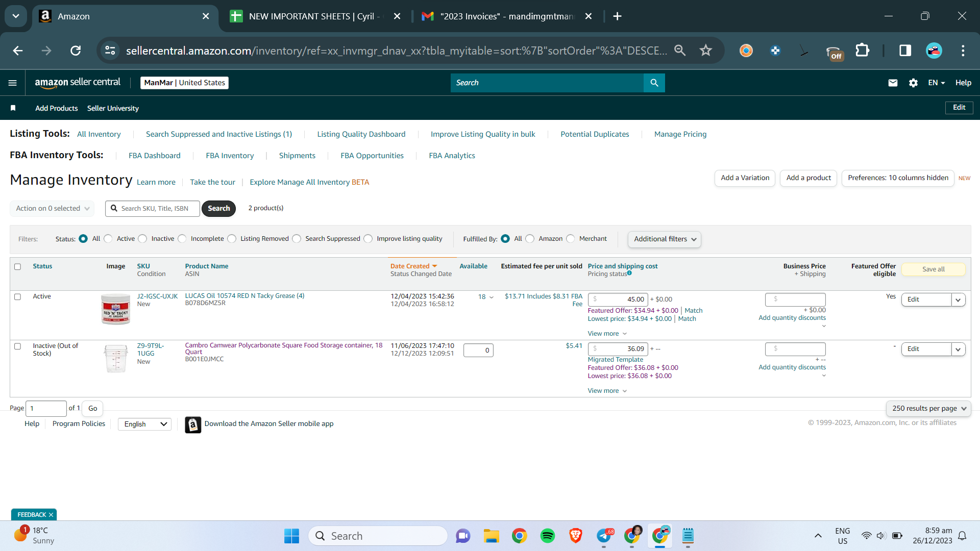
Task: Select the Incomplete status filter
Action: click(x=182, y=239)
